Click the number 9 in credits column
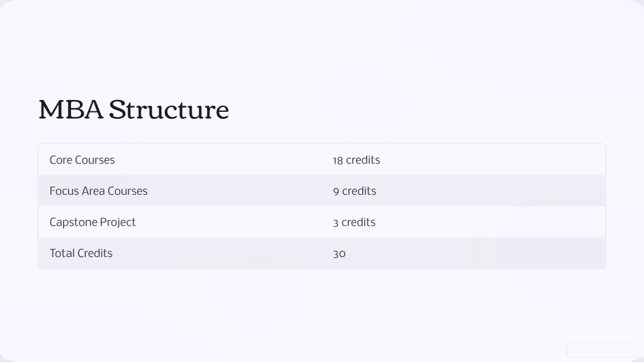Viewport: 644px width, 362px height. pos(336,192)
